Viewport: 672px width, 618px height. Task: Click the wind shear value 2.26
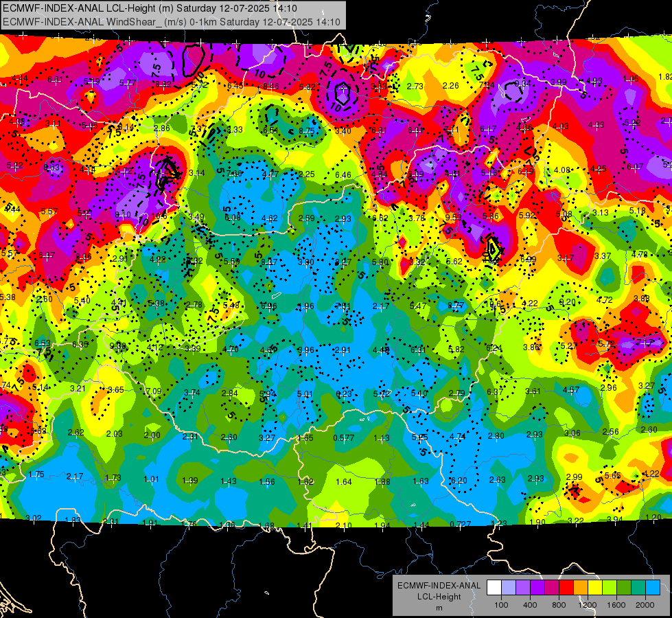pos(451,86)
